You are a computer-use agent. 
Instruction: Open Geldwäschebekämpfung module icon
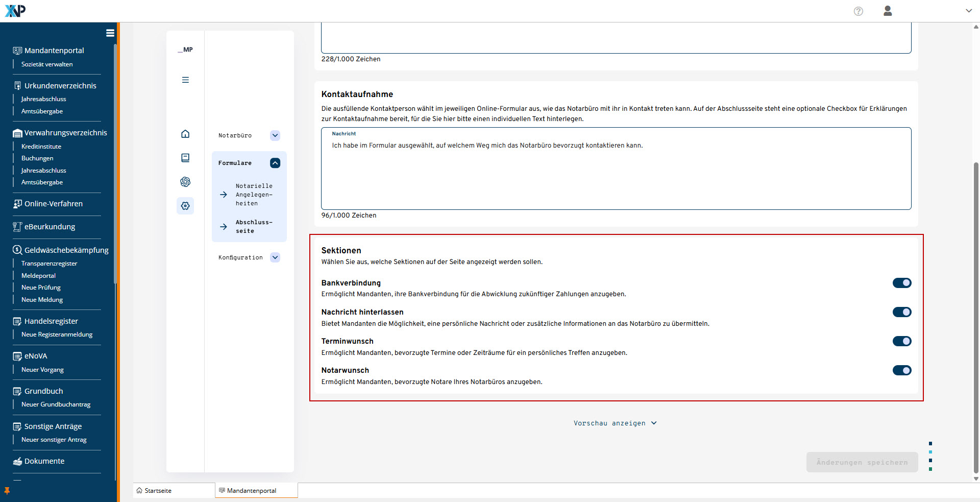point(17,250)
